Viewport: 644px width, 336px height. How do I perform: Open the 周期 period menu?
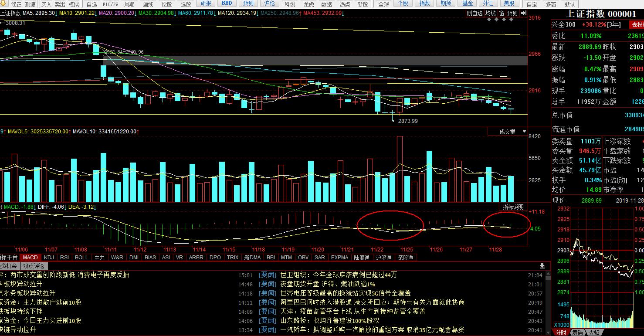click(x=129, y=4)
